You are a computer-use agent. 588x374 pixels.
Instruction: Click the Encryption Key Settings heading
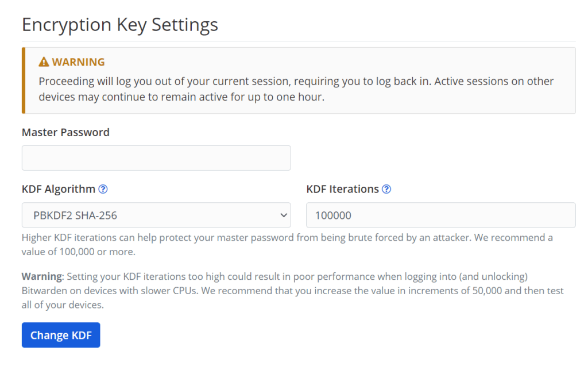tap(120, 25)
